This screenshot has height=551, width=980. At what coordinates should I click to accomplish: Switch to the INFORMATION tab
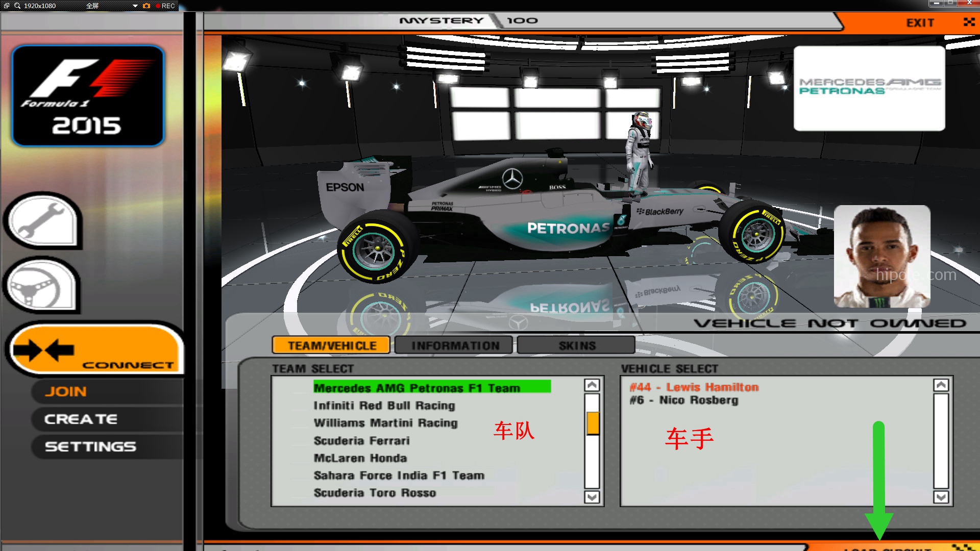455,345
